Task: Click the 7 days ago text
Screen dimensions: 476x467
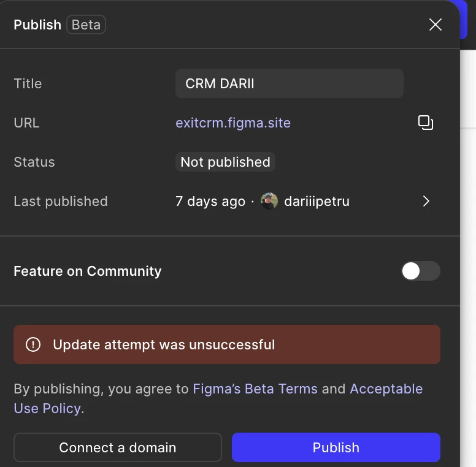Action: click(210, 202)
